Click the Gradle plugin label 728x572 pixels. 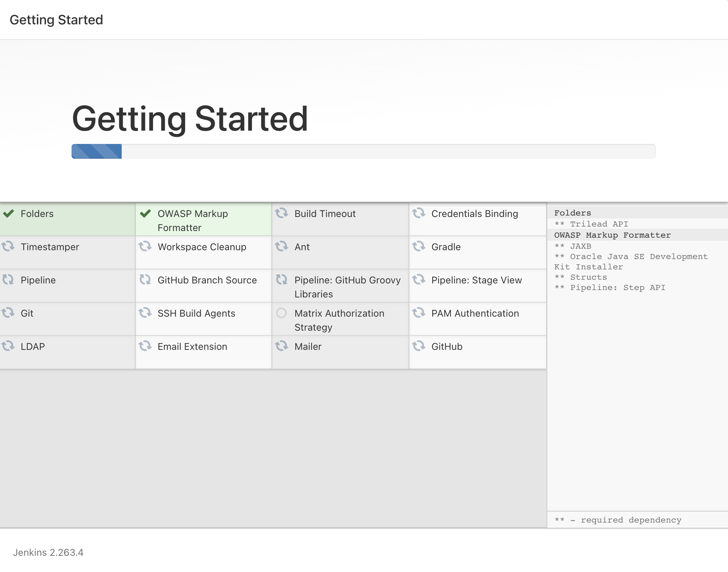click(446, 247)
